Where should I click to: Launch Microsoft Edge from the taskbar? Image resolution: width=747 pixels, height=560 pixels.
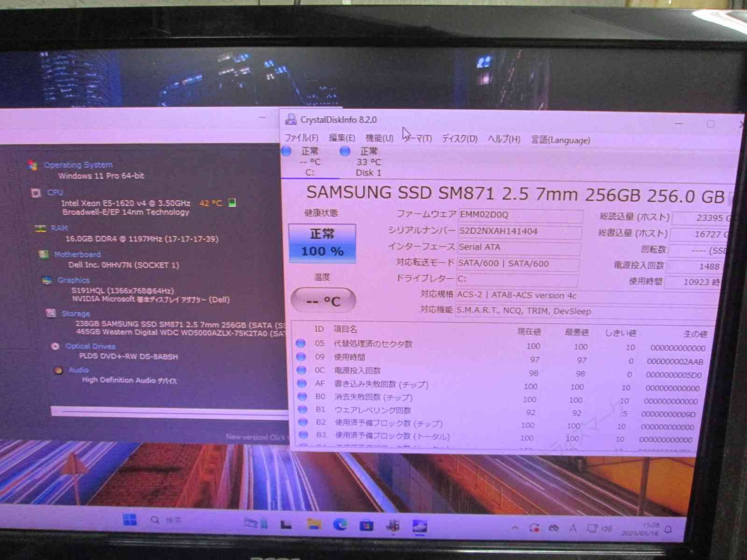coord(340,525)
